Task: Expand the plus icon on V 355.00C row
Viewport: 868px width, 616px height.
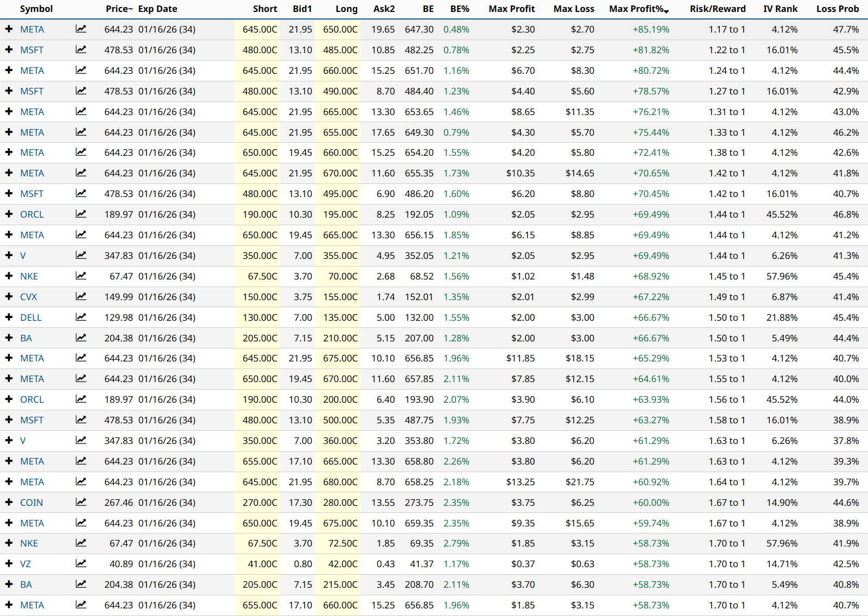Action: [9, 255]
